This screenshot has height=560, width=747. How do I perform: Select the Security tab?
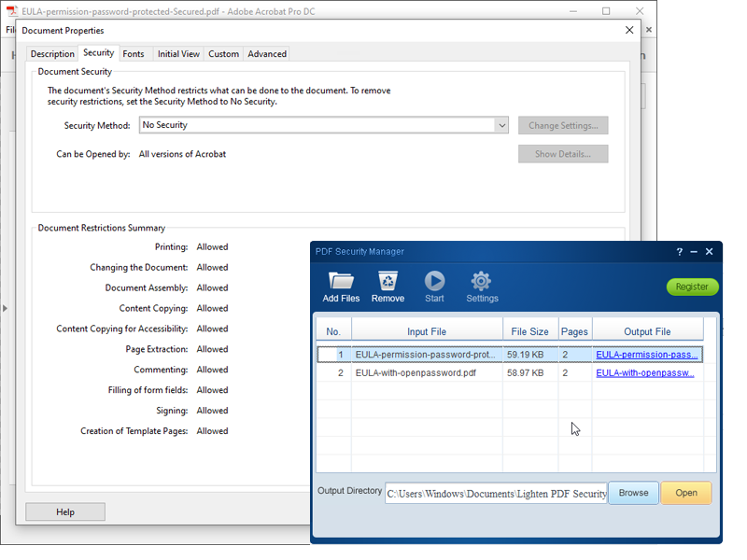click(x=99, y=52)
